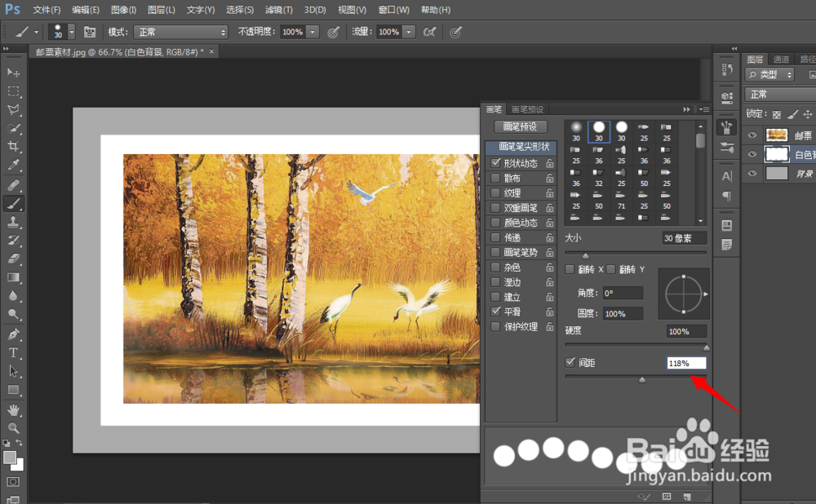Select the Blur tool
Screen dimensions: 816x504
click(14, 296)
